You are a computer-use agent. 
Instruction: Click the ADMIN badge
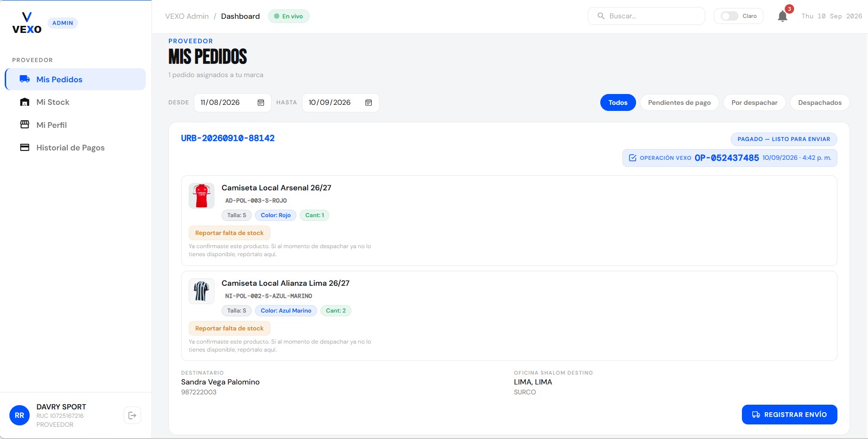click(x=63, y=23)
